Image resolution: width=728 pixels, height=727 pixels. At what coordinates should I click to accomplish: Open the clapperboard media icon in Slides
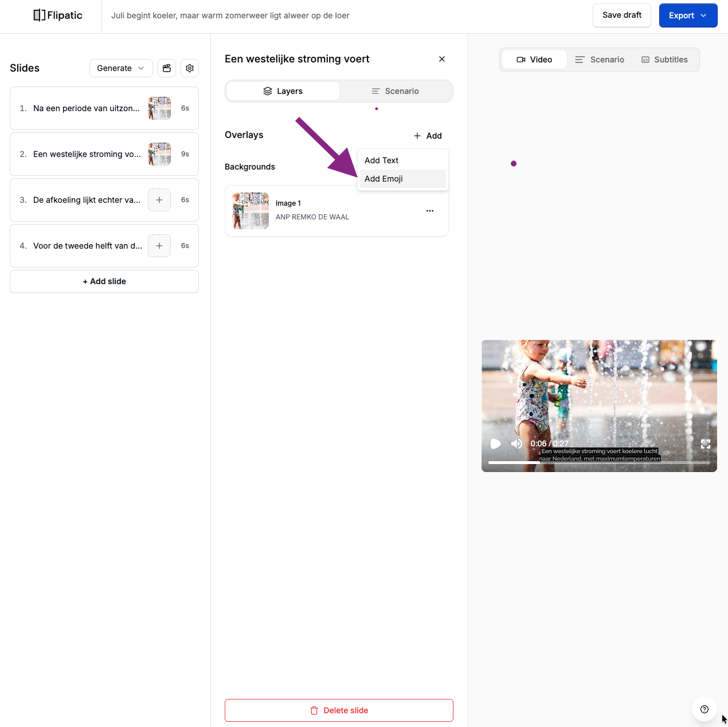pyautogui.click(x=167, y=68)
